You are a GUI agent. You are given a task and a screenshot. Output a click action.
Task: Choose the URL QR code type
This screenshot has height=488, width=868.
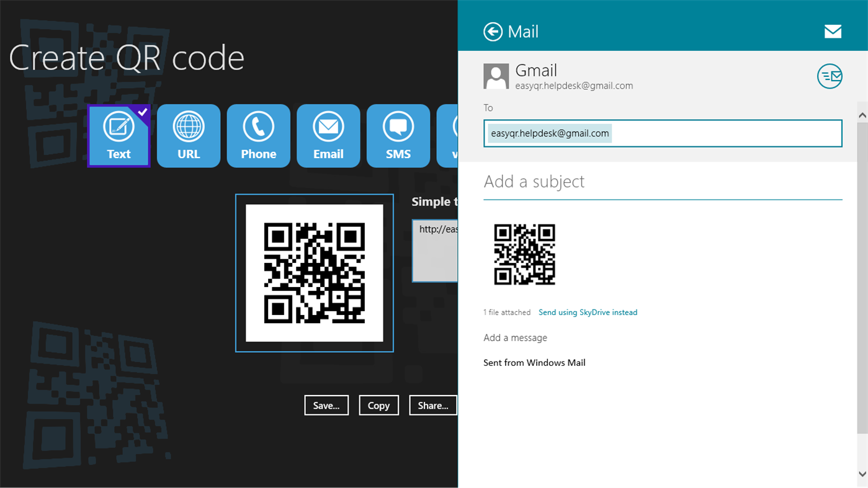(x=189, y=136)
